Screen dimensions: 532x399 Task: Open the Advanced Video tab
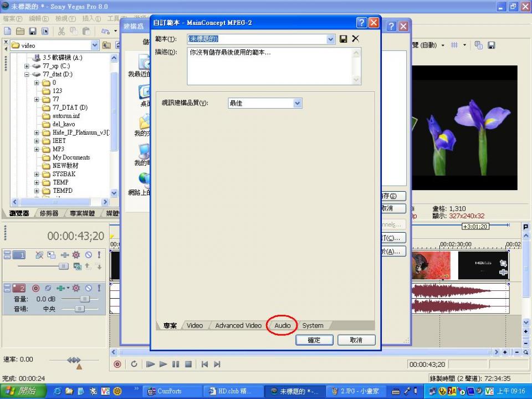(x=238, y=325)
